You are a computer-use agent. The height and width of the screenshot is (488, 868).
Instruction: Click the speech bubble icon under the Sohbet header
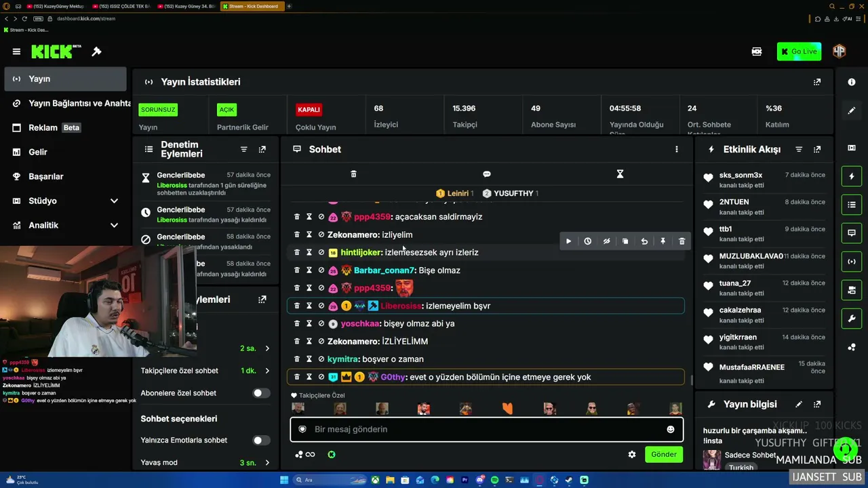[x=487, y=174]
